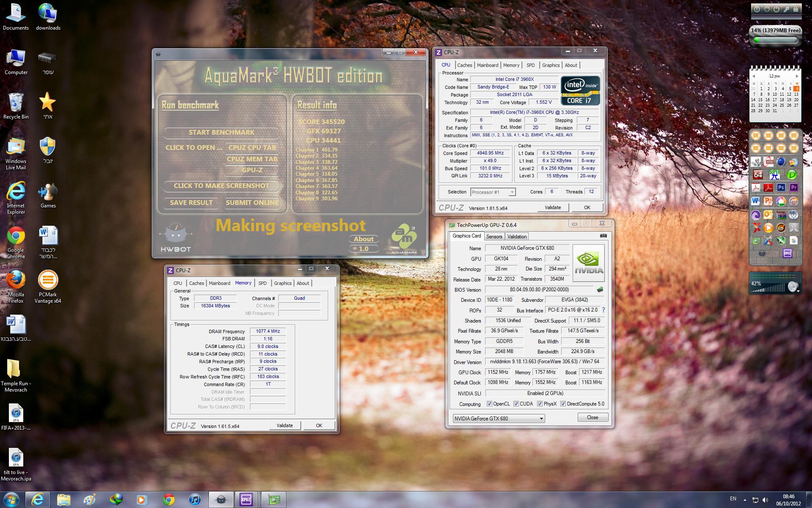This screenshot has width=812, height=508.
Task: Open Picasa from the launcher gadget
Action: click(781, 201)
